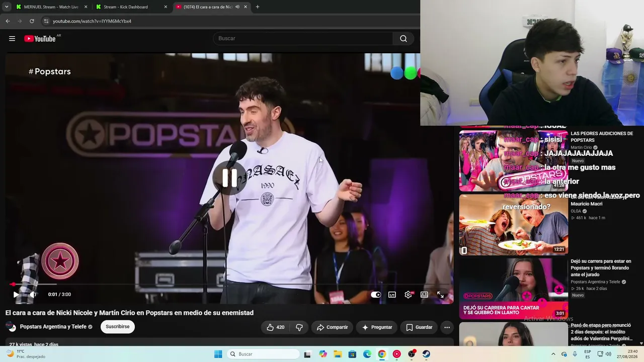The image size is (644, 362).
Task: Go back to the previous page
Action: (x=8, y=21)
